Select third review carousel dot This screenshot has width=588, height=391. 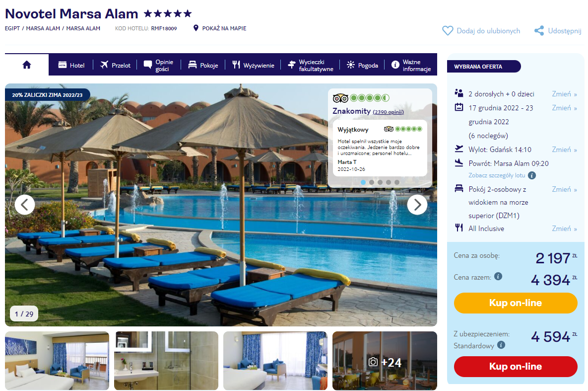tap(380, 182)
